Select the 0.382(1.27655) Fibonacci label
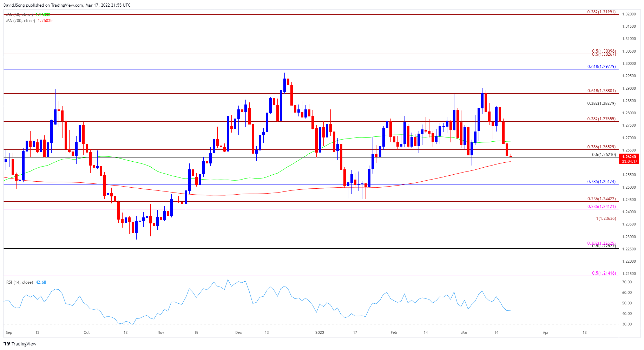The width and height of the screenshot is (644, 350). pyautogui.click(x=602, y=119)
